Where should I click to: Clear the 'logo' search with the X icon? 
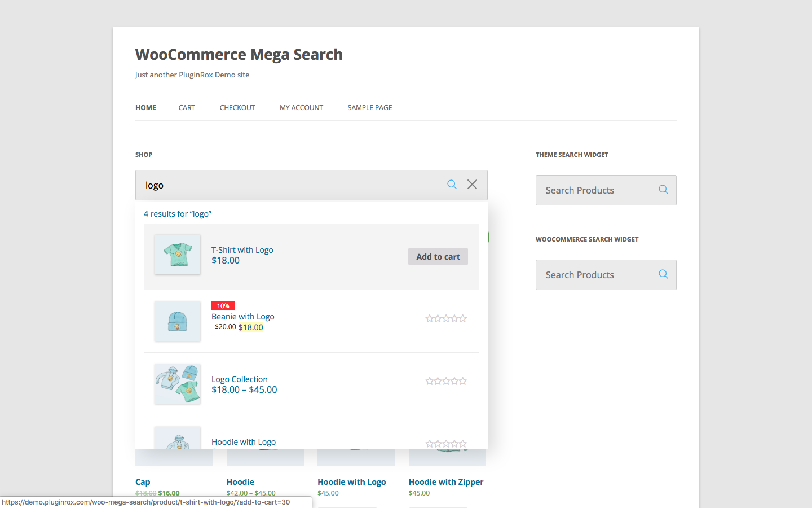click(x=473, y=185)
